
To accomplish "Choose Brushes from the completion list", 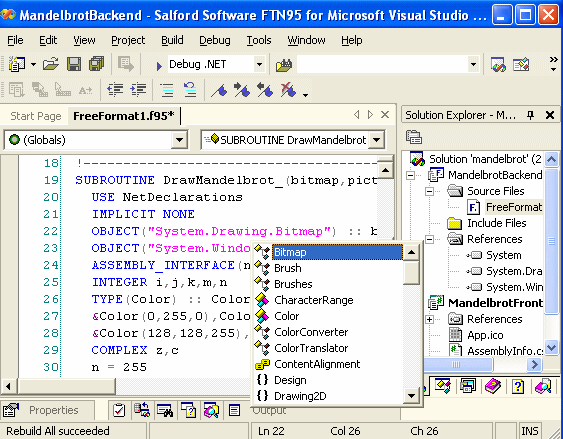I will coord(293,284).
